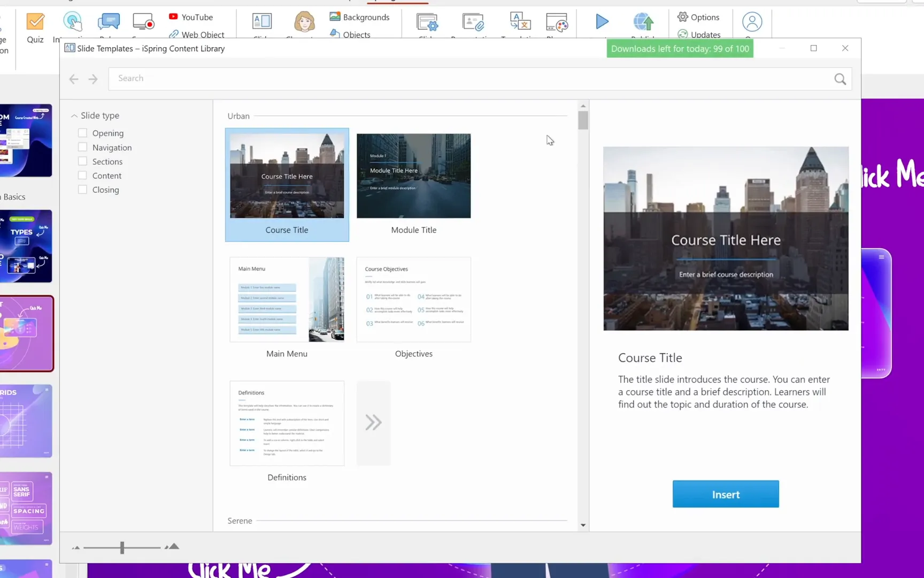
Task: Select the Objectives template thumbnail
Action: [414, 299]
